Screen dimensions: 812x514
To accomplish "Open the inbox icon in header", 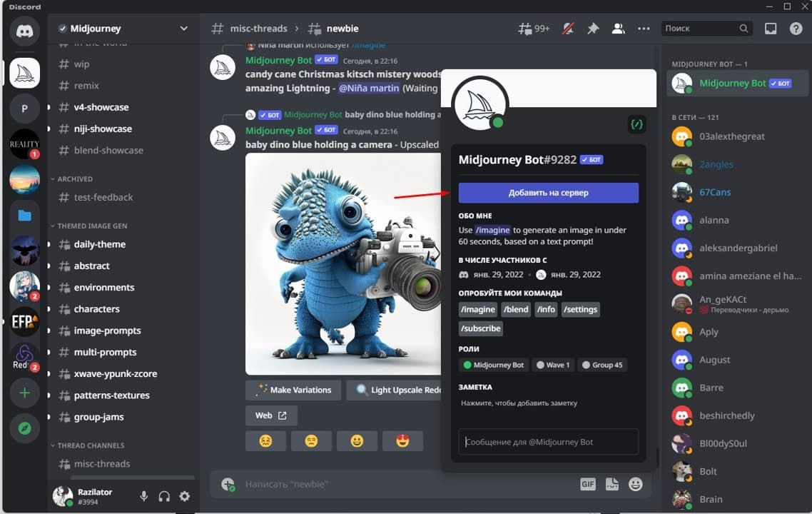I will (x=771, y=29).
